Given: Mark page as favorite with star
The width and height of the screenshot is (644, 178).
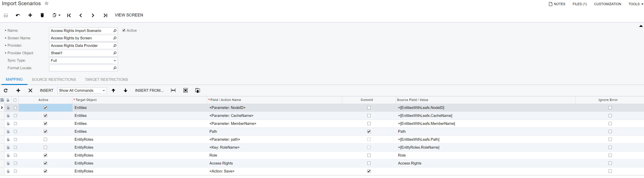Looking at the screenshot, I should pos(47,4).
